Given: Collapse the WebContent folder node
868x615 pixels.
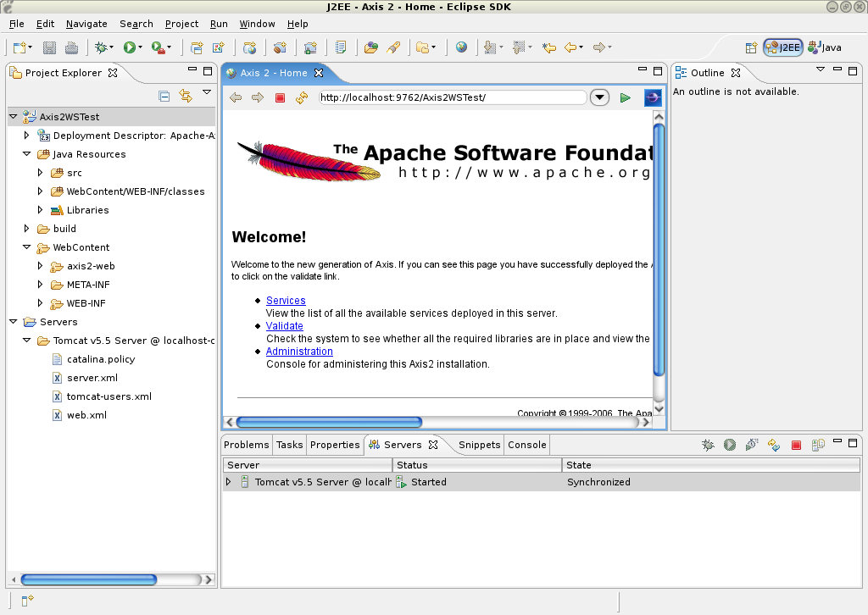Looking at the screenshot, I should click(26, 247).
